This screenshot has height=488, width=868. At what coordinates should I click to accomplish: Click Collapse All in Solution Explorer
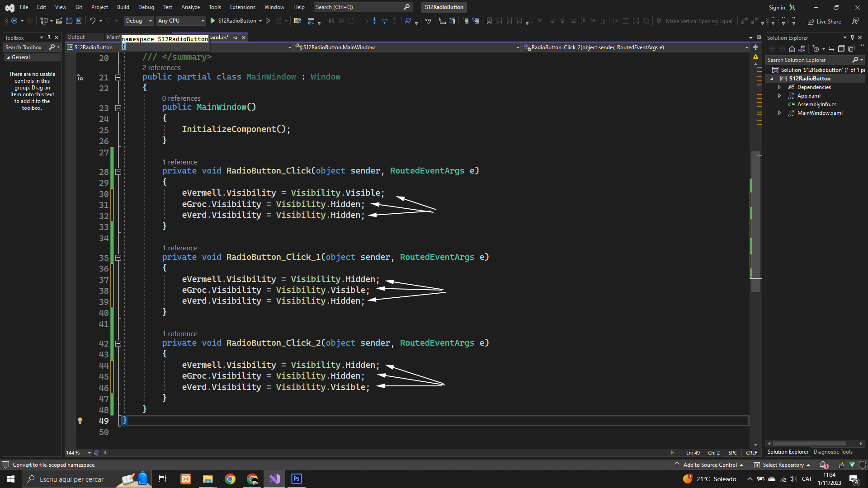tap(841, 49)
